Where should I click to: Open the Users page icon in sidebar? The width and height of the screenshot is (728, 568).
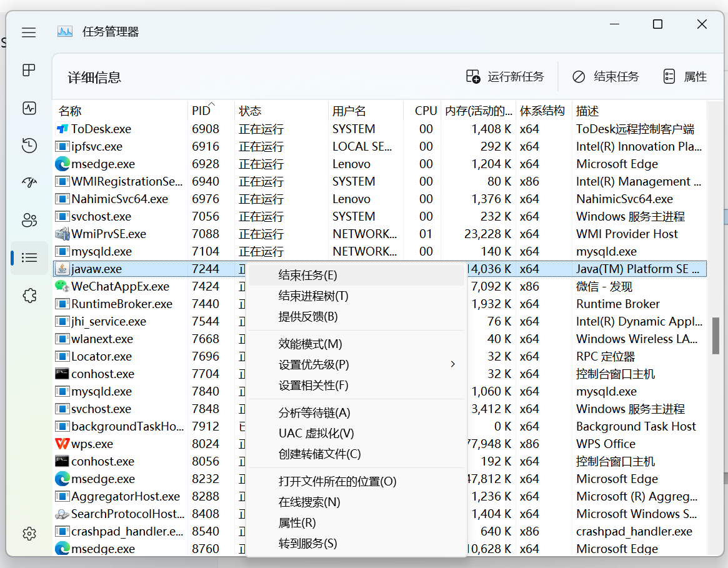29,220
